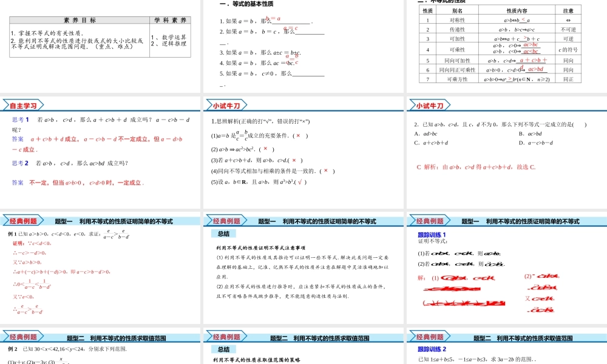
Task: Click the 例 1 problem statement
Action: click(69, 234)
